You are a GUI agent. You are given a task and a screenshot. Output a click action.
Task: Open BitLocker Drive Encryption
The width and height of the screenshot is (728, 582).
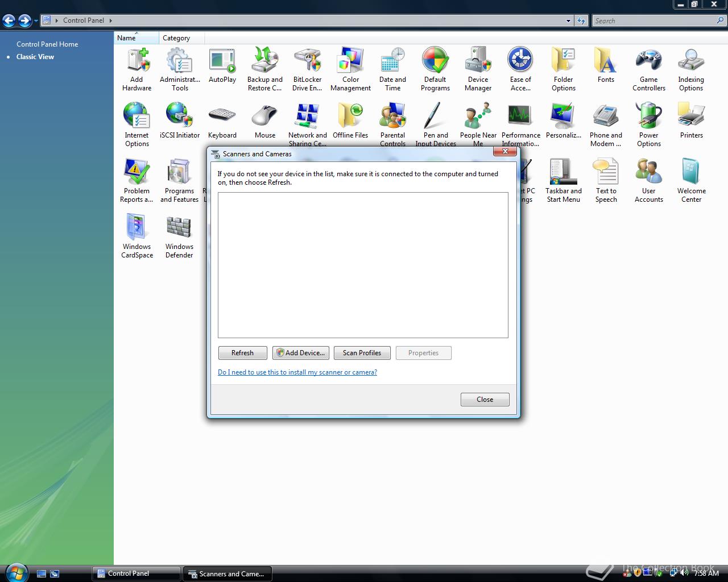[x=307, y=69]
